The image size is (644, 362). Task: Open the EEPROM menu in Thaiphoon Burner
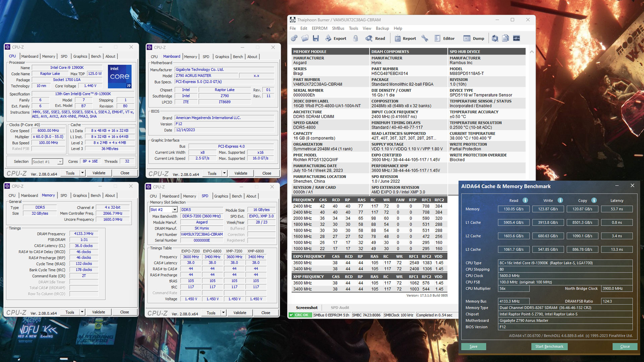319,28
